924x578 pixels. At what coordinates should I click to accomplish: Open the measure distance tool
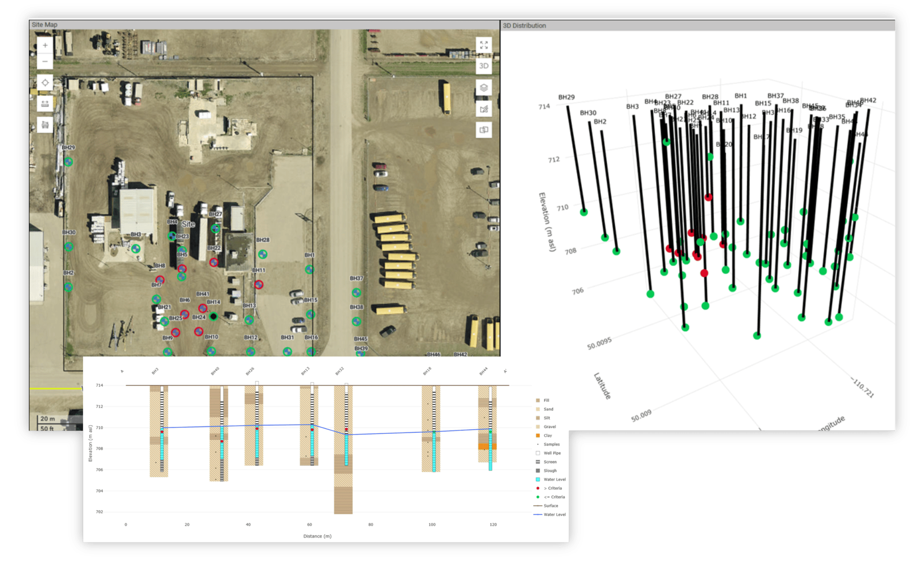[x=45, y=104]
